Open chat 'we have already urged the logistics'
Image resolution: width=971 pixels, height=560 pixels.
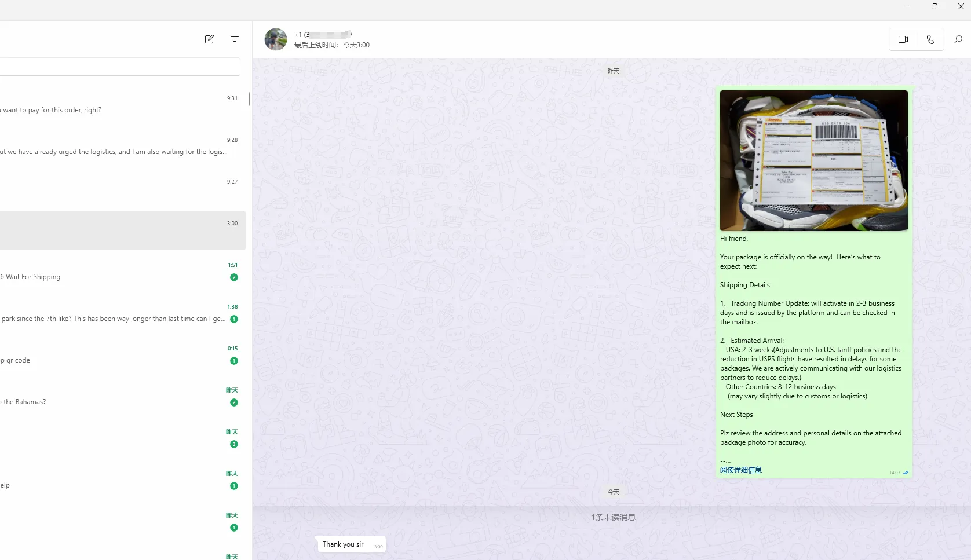tap(123, 147)
